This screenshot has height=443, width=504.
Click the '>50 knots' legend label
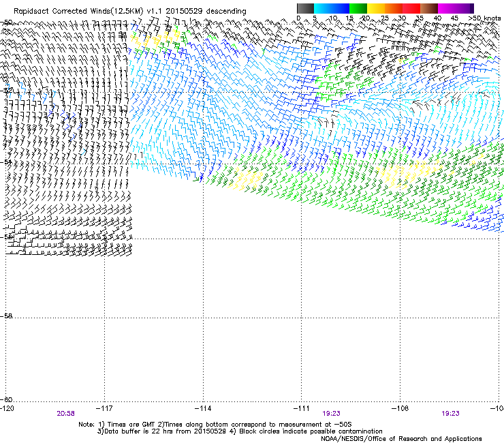coord(484,18)
